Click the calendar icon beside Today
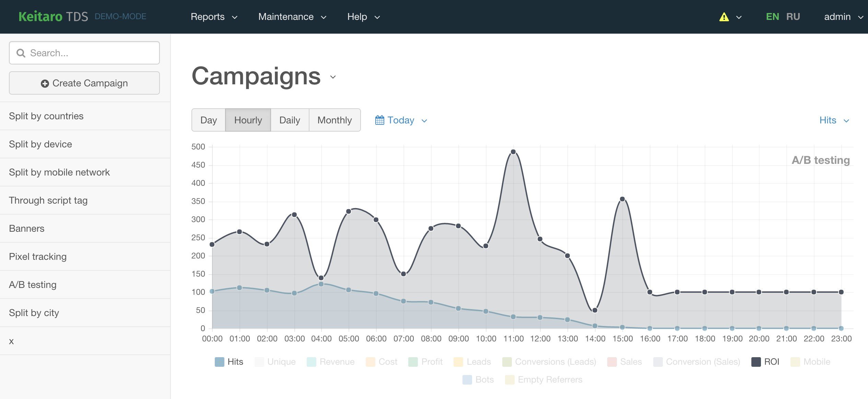The image size is (868, 399). (x=379, y=120)
